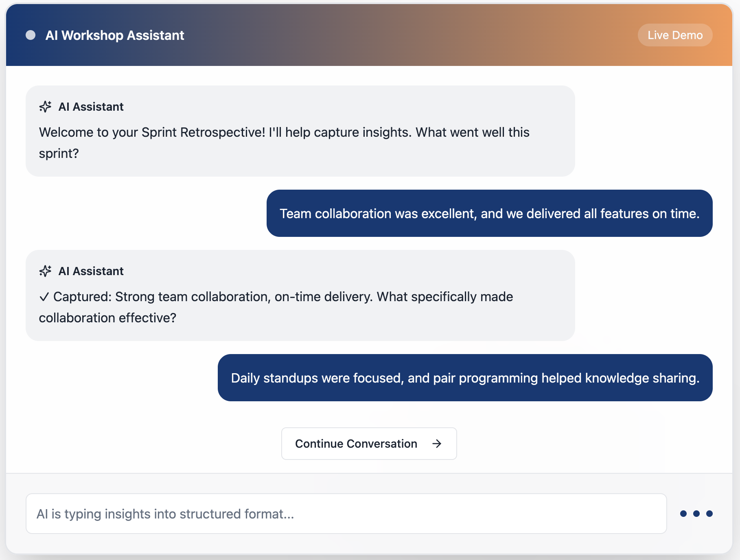This screenshot has width=740, height=560.
Task: Select the 'Daily standups were focused' bubble
Action: tap(465, 378)
